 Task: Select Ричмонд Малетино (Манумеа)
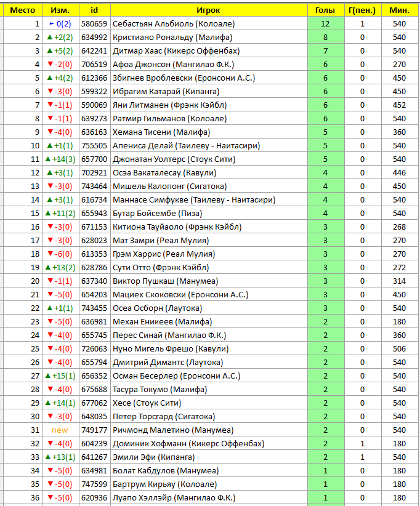[173, 430]
